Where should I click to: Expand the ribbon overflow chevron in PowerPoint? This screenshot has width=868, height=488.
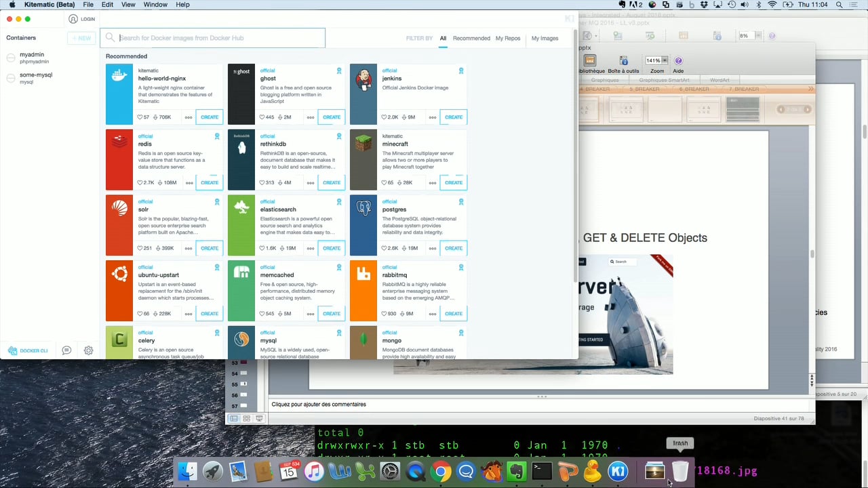(x=810, y=89)
